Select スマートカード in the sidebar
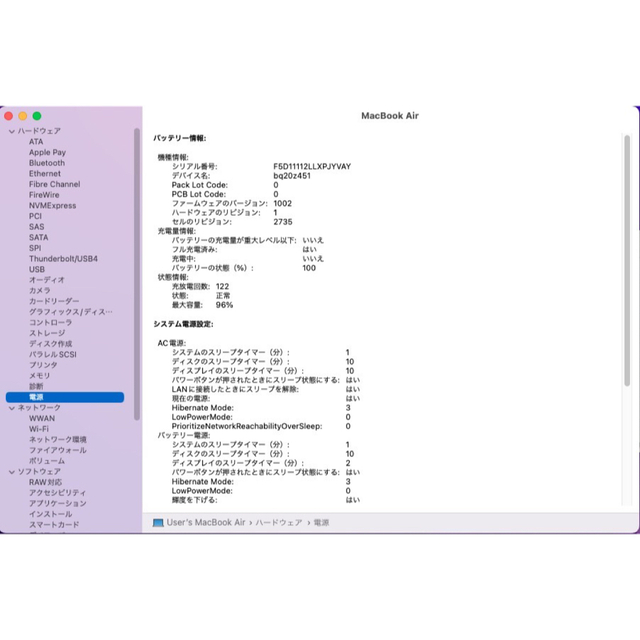 pos(54,524)
